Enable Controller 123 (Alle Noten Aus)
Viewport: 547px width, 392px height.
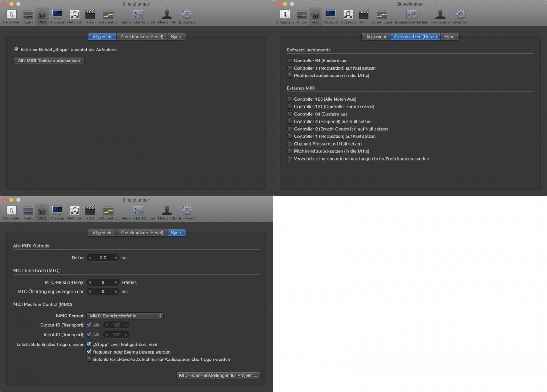click(x=290, y=99)
